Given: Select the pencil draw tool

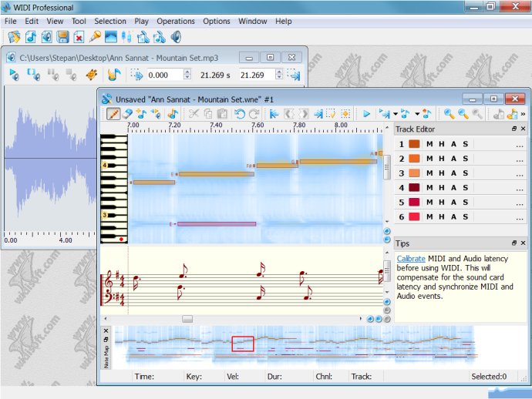Looking at the screenshot, I should tap(113, 114).
